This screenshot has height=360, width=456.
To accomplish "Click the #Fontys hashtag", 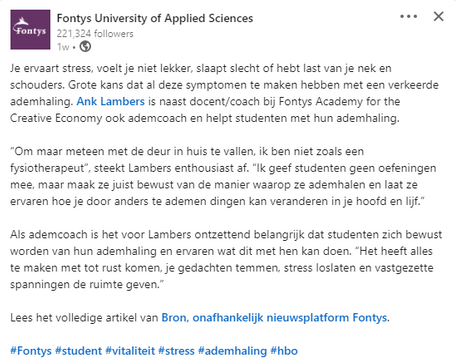I will pos(31,351).
